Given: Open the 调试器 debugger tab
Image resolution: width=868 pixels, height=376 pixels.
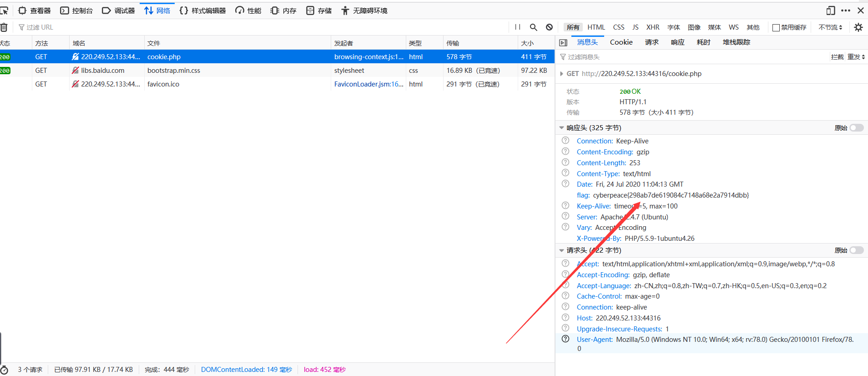Looking at the screenshot, I should pos(118,10).
